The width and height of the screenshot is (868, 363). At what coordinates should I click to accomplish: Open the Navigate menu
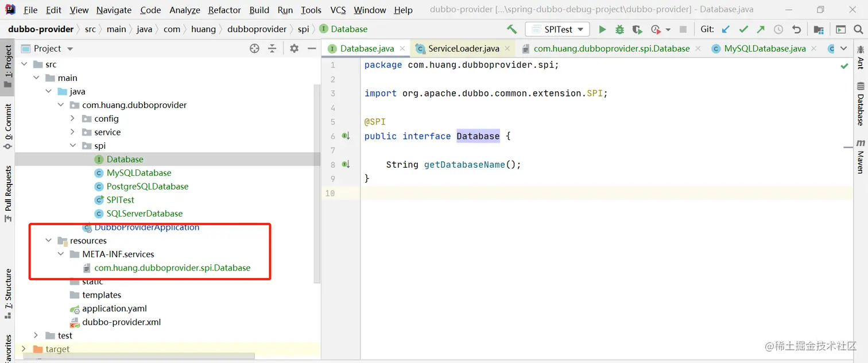(x=114, y=10)
